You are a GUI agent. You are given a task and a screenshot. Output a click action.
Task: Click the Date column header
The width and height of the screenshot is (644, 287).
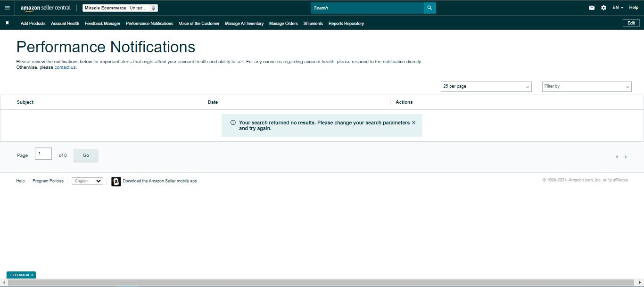point(213,102)
